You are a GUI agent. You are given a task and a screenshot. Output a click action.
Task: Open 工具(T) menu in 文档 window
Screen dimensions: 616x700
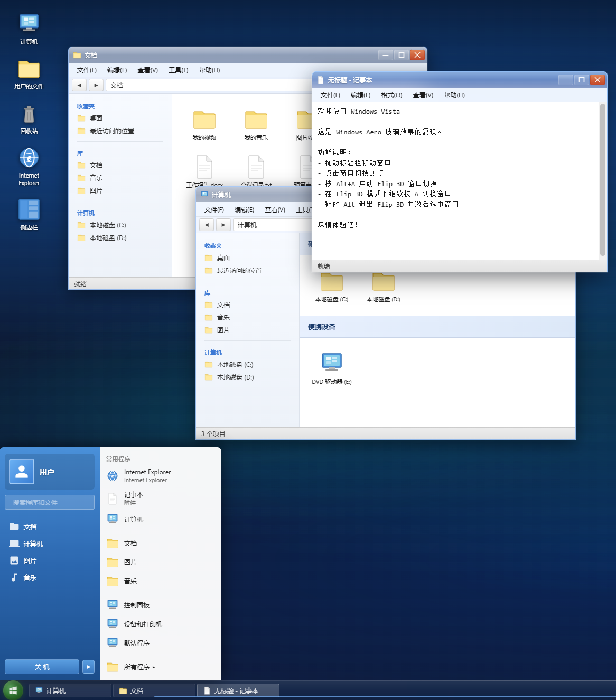178,70
